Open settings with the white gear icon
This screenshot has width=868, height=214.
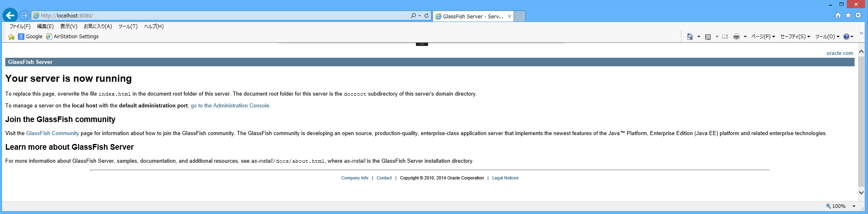click(858, 15)
